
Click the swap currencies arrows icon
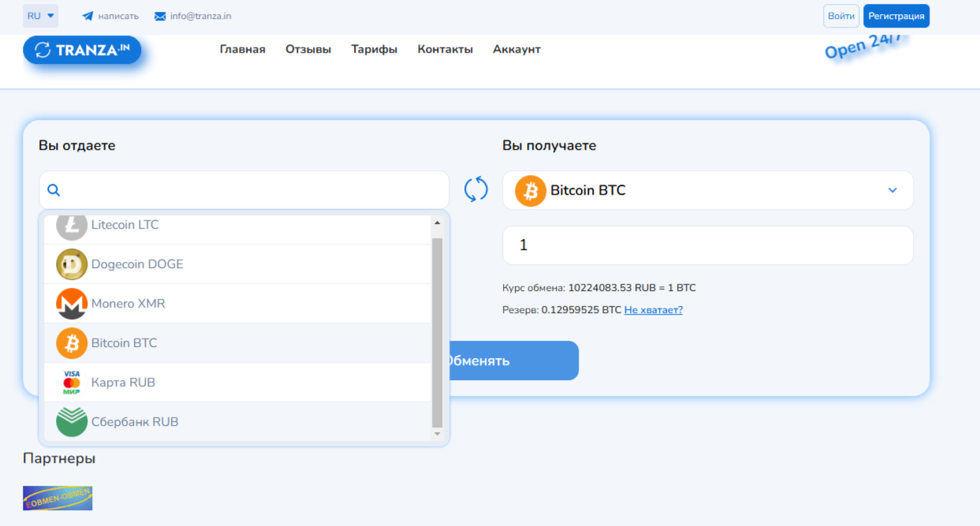click(476, 189)
